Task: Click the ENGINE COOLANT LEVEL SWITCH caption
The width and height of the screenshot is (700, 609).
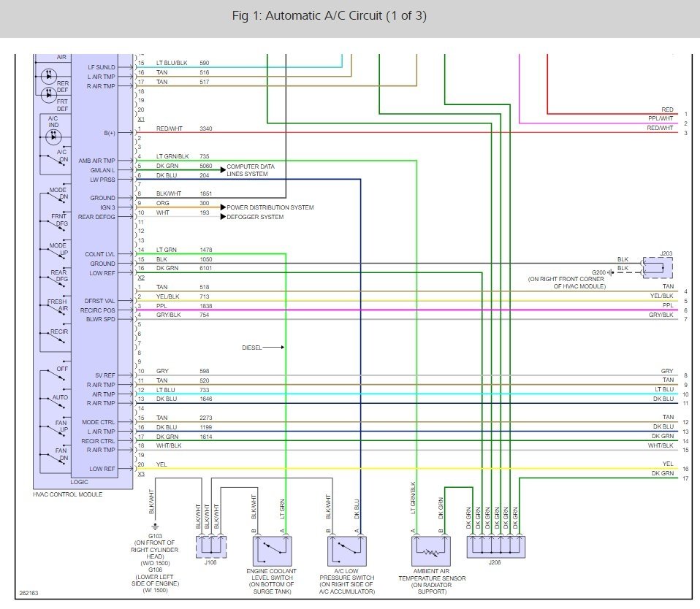Action: click(271, 581)
